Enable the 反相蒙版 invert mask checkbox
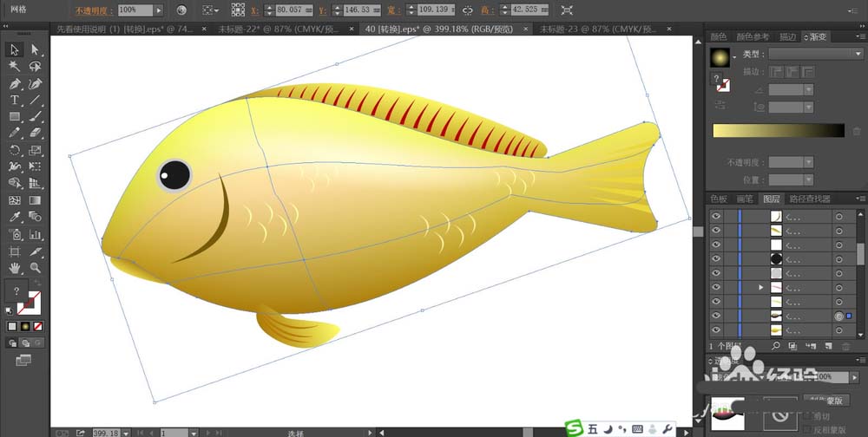This screenshot has height=437, width=868. click(x=807, y=430)
